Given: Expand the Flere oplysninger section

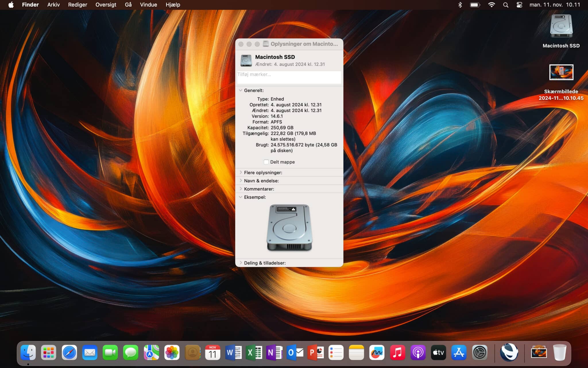Looking at the screenshot, I should point(241,172).
